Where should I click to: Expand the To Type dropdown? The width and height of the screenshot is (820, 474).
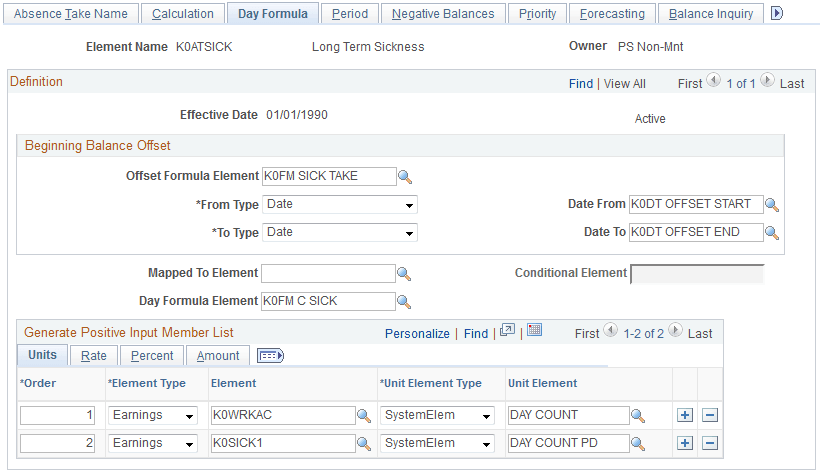point(340,233)
